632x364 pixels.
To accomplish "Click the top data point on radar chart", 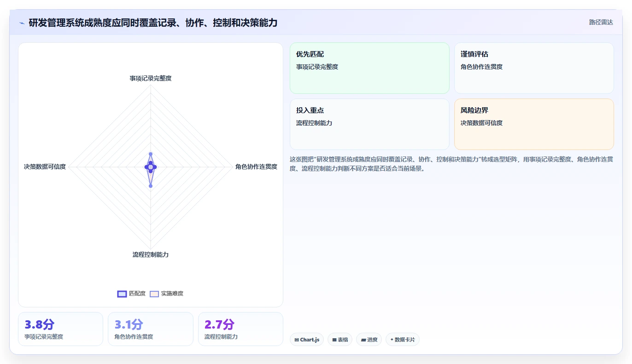I will tap(151, 154).
